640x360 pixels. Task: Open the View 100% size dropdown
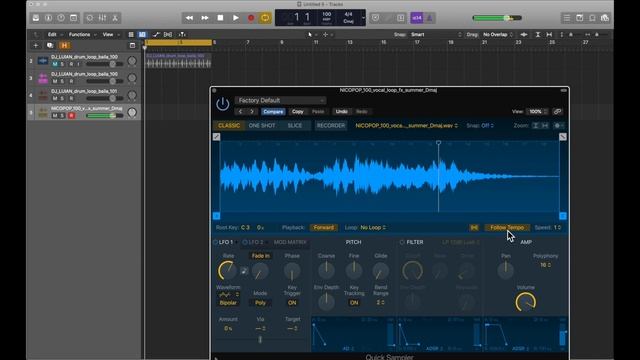[x=537, y=111]
